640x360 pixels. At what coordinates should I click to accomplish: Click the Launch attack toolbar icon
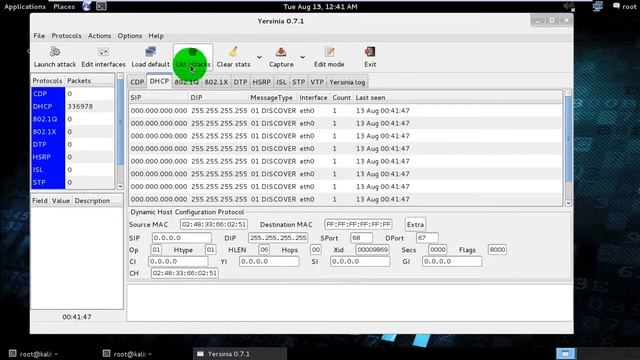coord(55,51)
